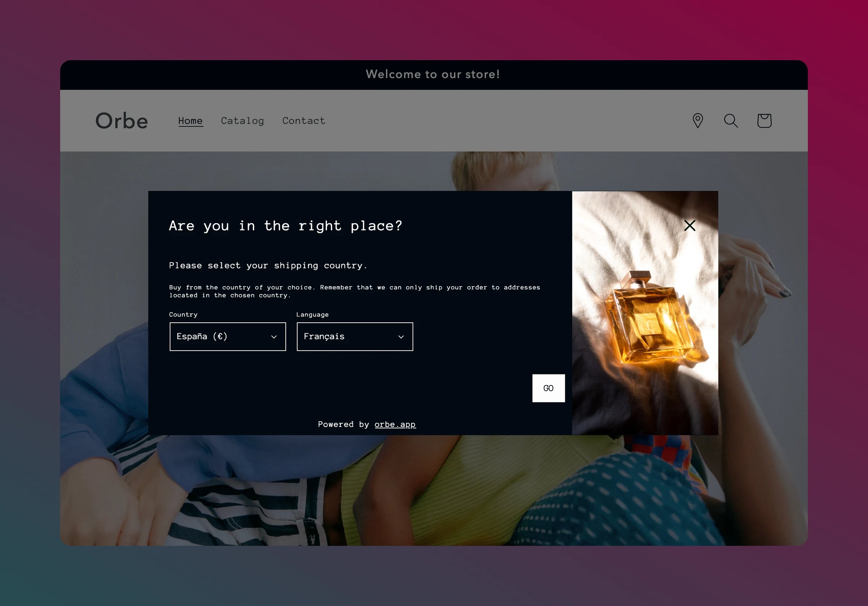Open the Language dropdown showing Français

[354, 337]
